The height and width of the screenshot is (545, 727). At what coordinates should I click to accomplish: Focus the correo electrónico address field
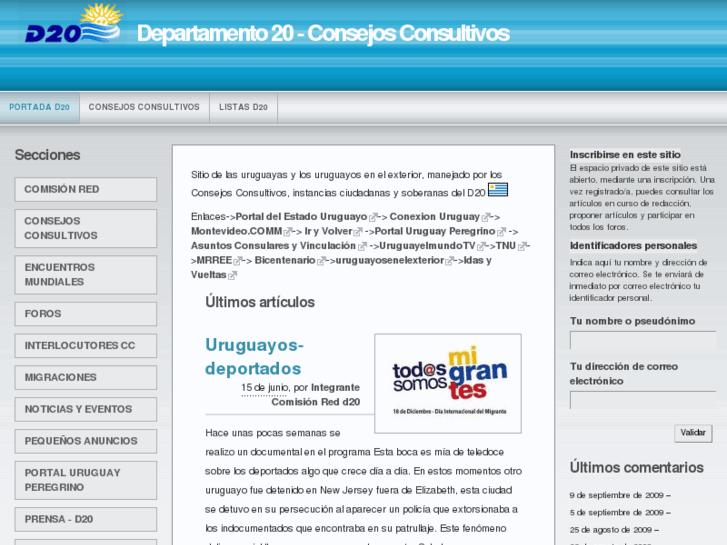click(643, 400)
